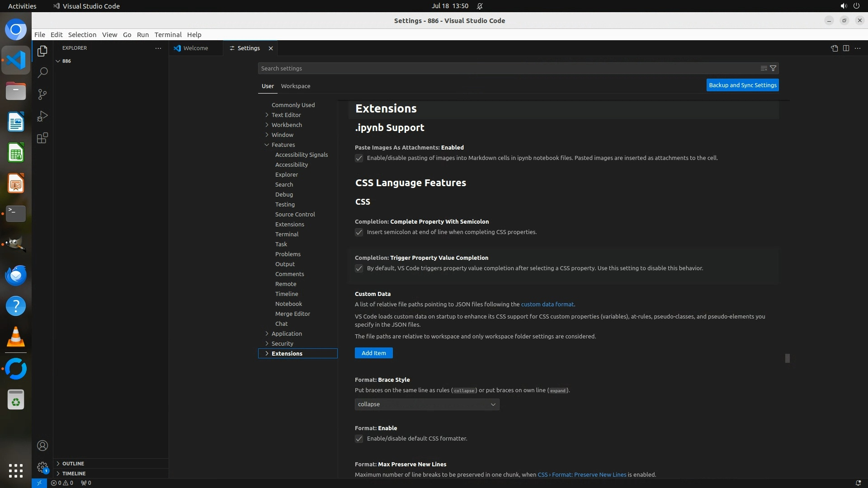The image size is (868, 488).
Task: Open the Search view in activity bar
Action: coord(42,73)
